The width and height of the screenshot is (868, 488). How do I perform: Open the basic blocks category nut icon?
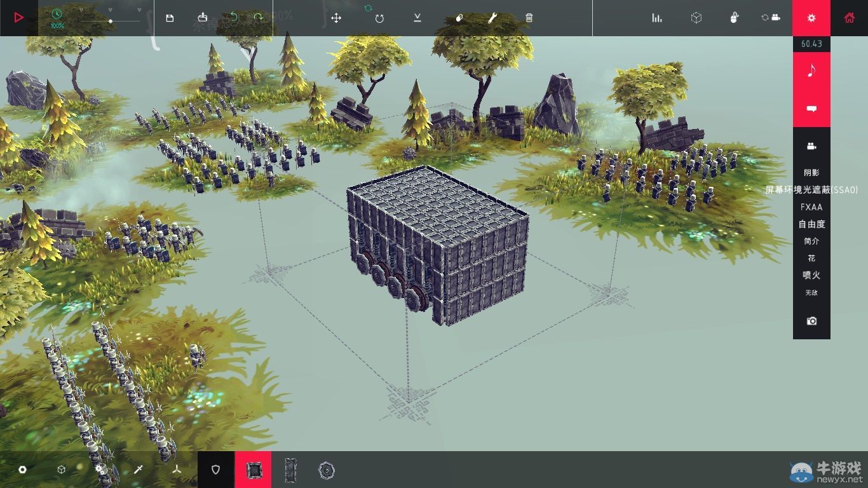(x=22, y=470)
